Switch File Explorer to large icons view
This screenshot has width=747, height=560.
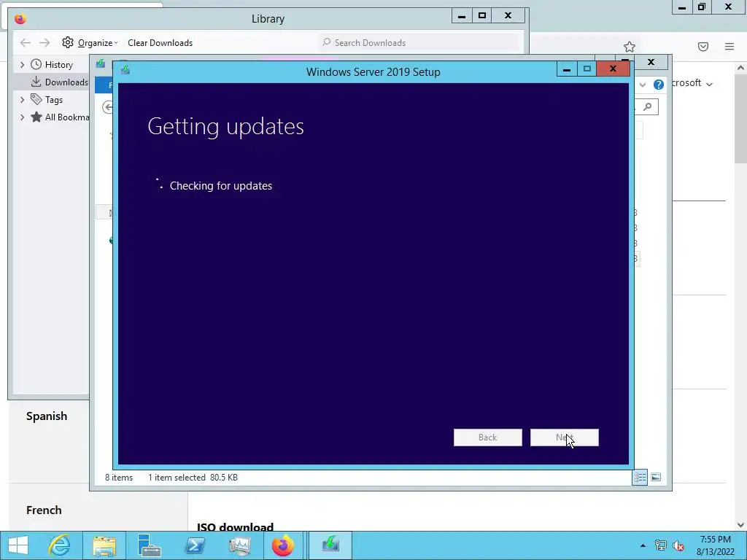pos(656,477)
